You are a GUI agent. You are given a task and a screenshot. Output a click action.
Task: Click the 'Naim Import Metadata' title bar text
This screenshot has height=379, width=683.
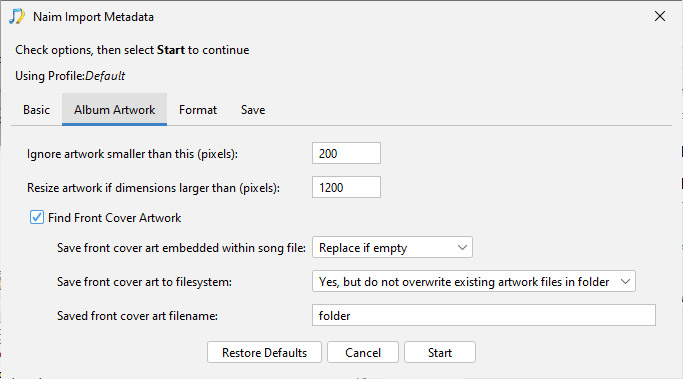tap(93, 17)
